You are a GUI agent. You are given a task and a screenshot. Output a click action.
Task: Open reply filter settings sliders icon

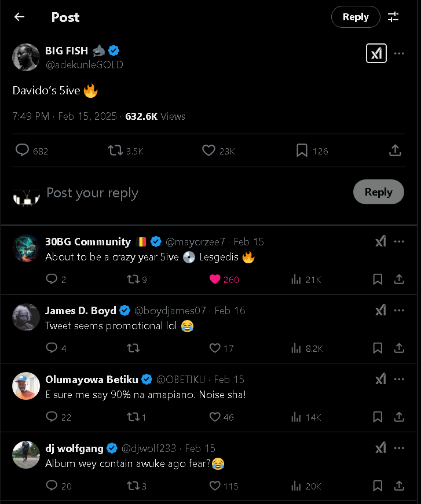click(x=393, y=17)
